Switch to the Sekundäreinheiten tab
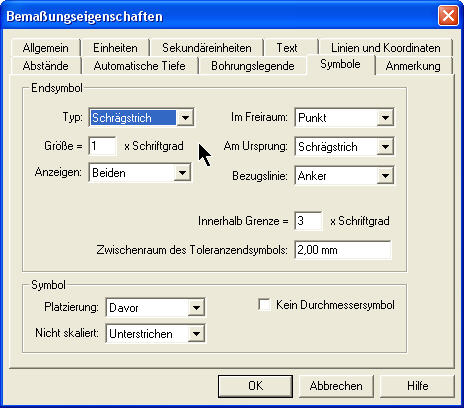Screen dimensions: 464x408 click(207, 48)
